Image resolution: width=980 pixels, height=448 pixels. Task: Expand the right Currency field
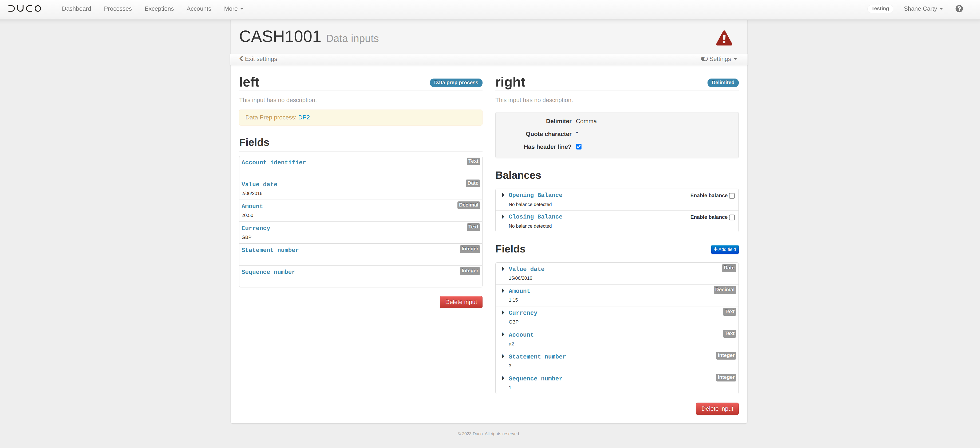503,313
